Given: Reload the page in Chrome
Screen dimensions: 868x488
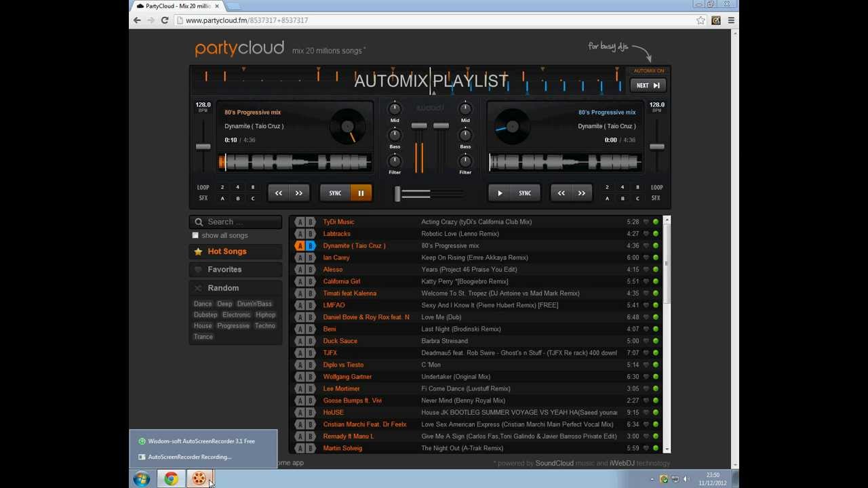Looking at the screenshot, I should click(165, 20).
